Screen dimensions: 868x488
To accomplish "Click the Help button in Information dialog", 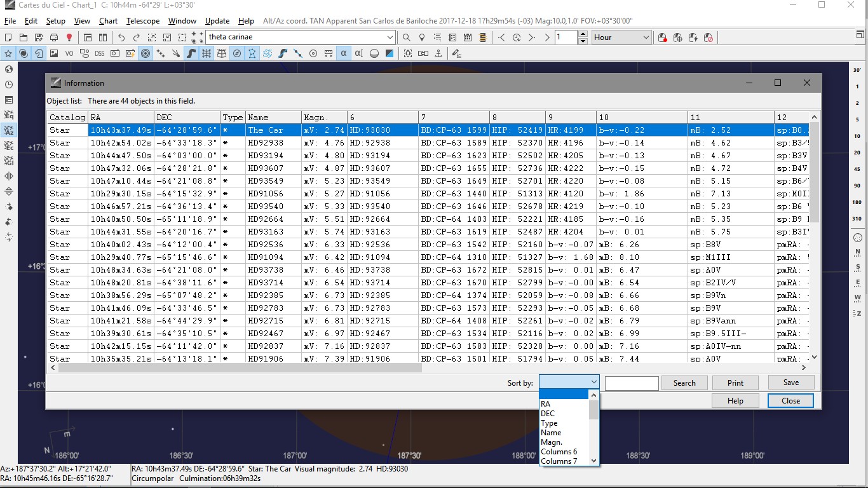I will coord(735,400).
